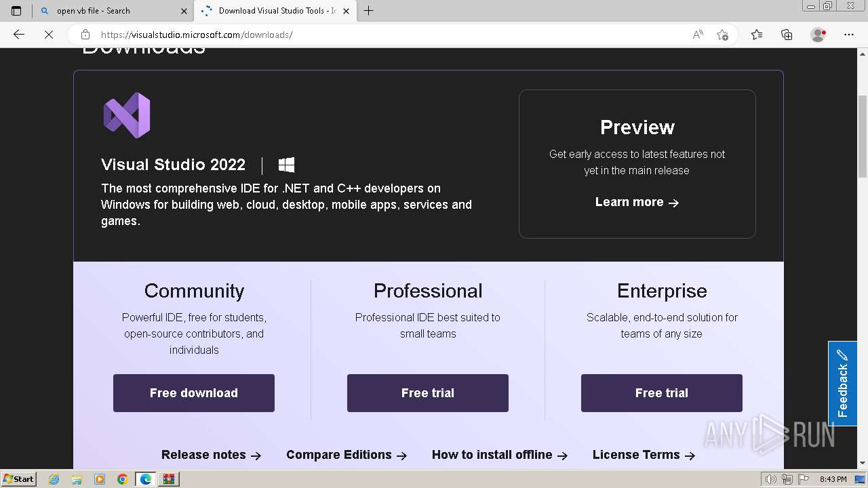Click the Preview card heading
This screenshot has height=488, width=868.
coord(637,127)
